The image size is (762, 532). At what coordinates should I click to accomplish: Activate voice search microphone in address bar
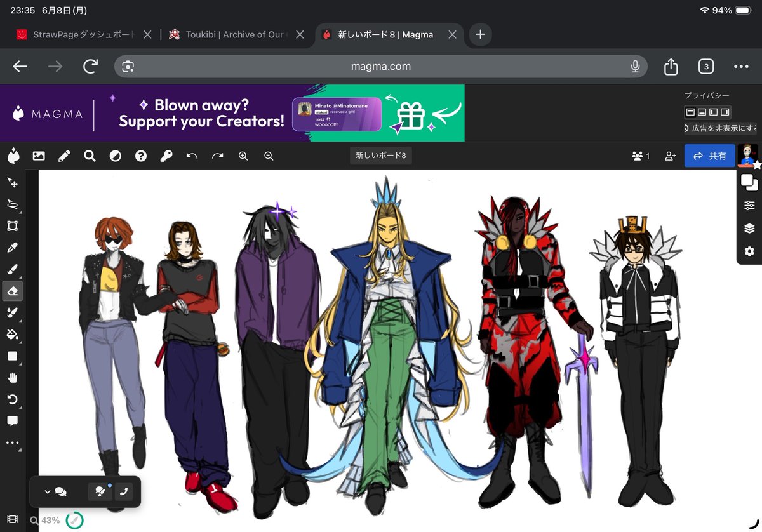635,66
